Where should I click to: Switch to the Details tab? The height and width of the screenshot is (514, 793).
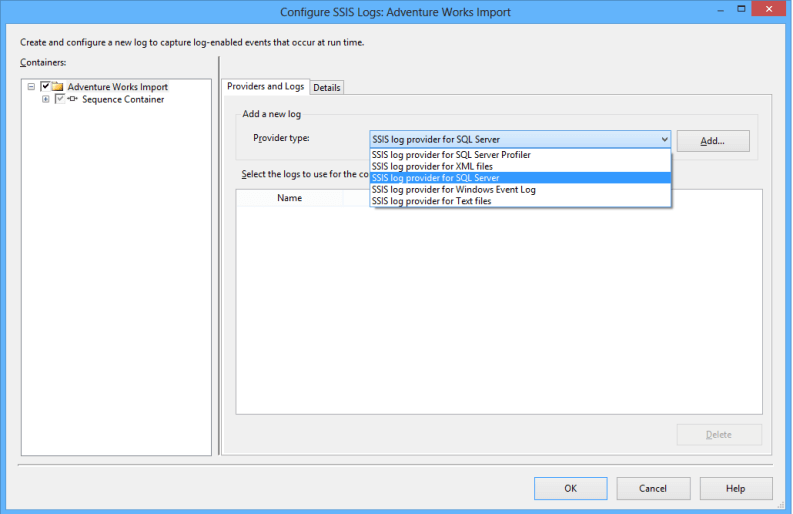(327, 88)
